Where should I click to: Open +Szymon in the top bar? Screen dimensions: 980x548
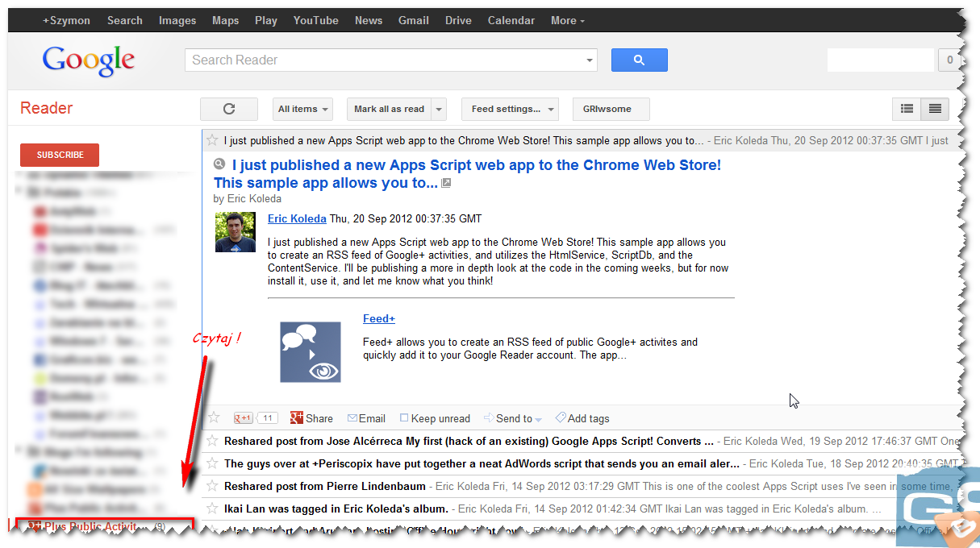point(66,20)
